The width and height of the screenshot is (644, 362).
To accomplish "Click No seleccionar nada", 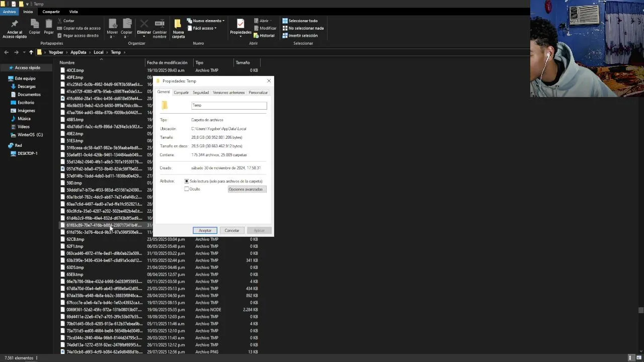I will coord(303,28).
